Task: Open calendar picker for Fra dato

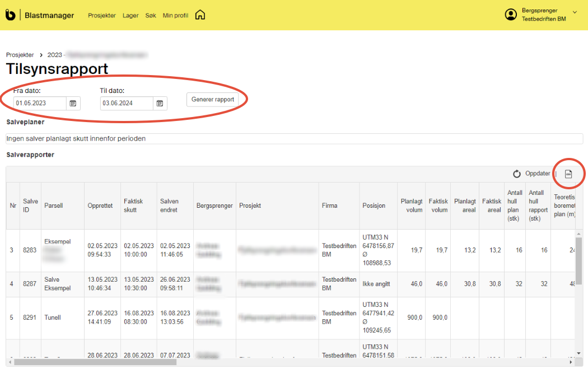Action: click(73, 103)
